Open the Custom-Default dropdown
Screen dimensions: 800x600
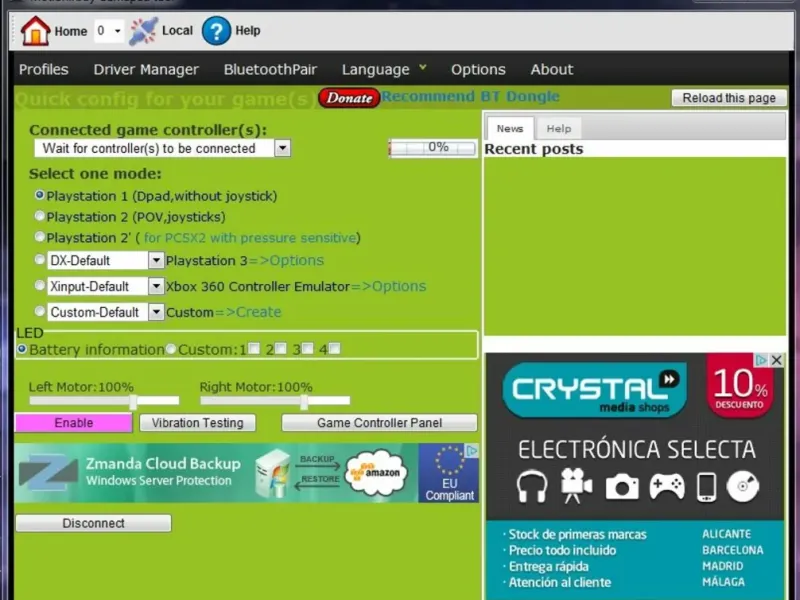[156, 312]
